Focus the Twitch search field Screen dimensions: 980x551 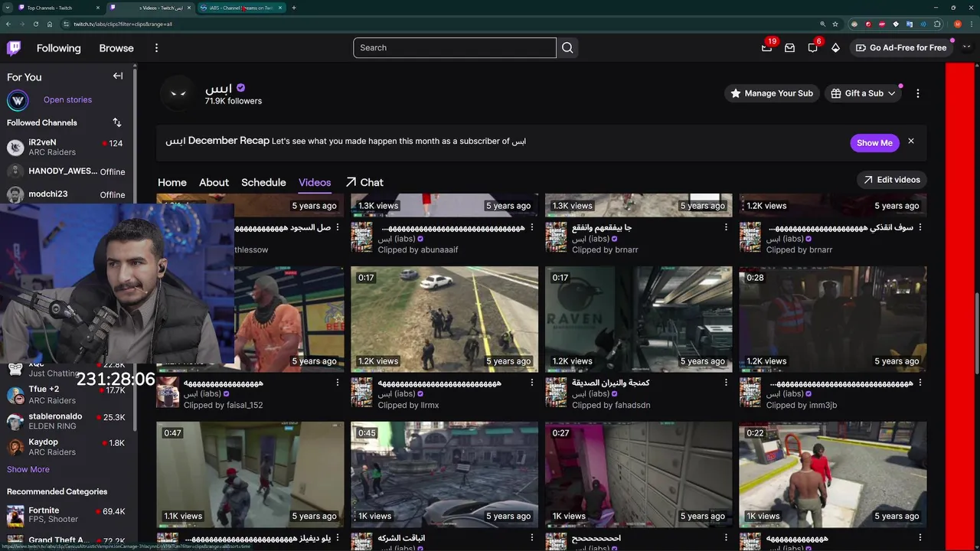pos(455,47)
